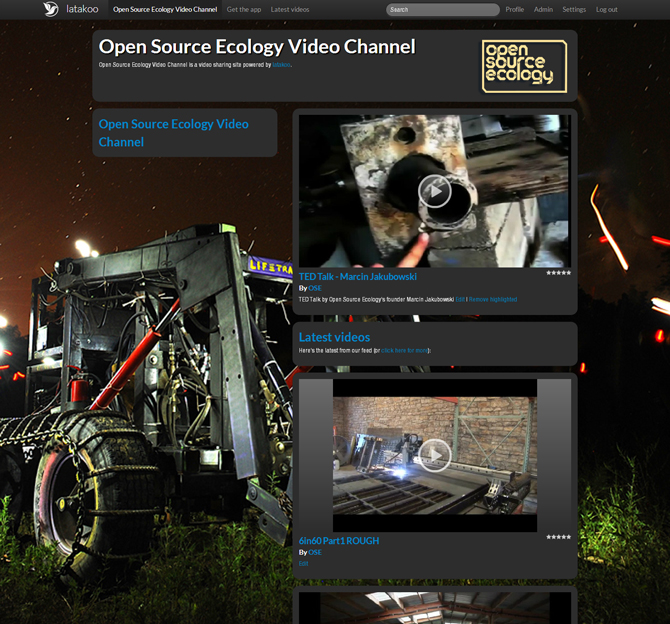
Task: Open the TED Talk - Marcin Jakubowski title
Action: point(358,277)
